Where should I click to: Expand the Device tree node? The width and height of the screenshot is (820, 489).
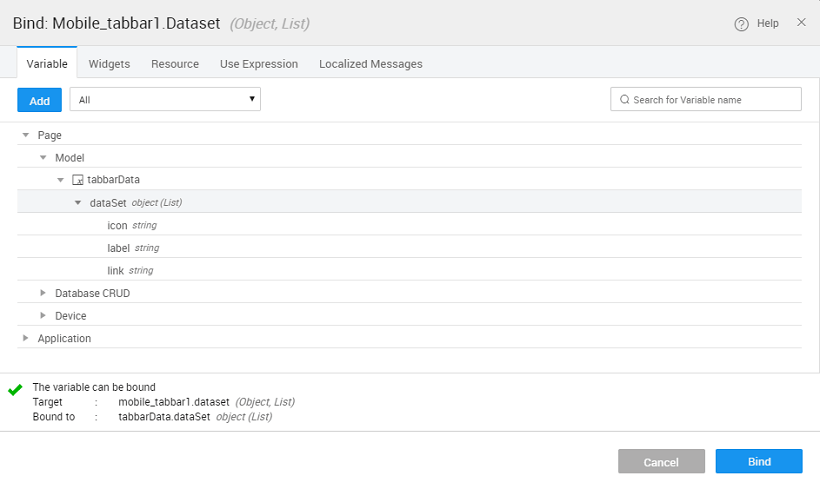tap(43, 316)
